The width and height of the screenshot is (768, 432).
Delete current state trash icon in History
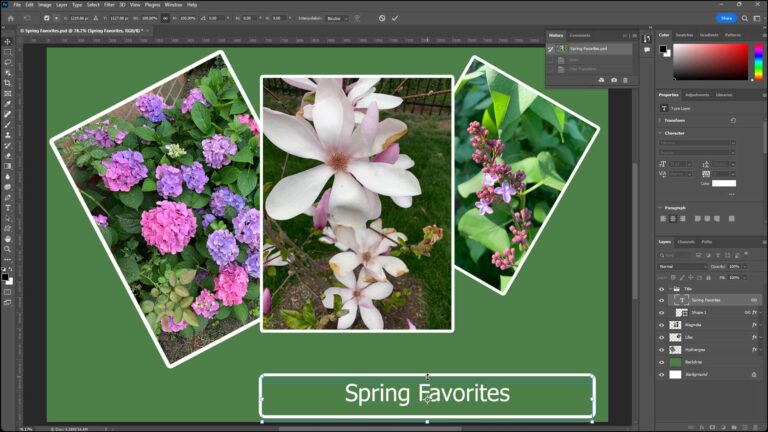pyautogui.click(x=625, y=80)
